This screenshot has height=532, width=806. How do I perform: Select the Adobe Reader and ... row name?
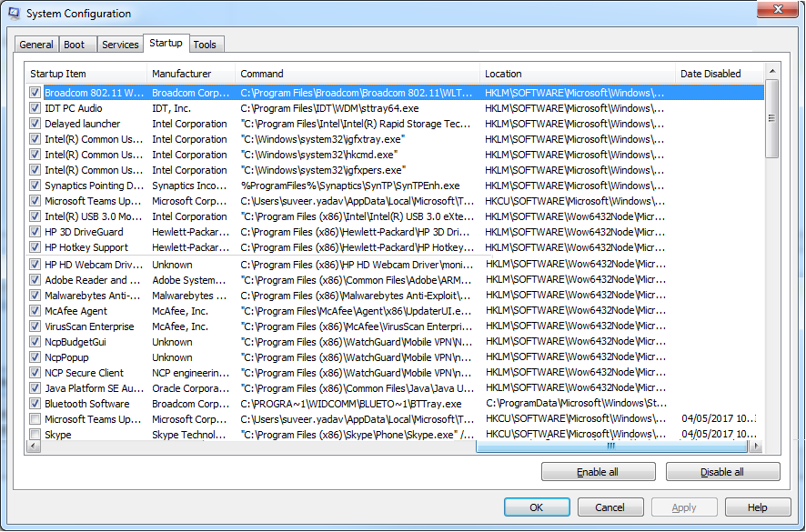click(93, 279)
